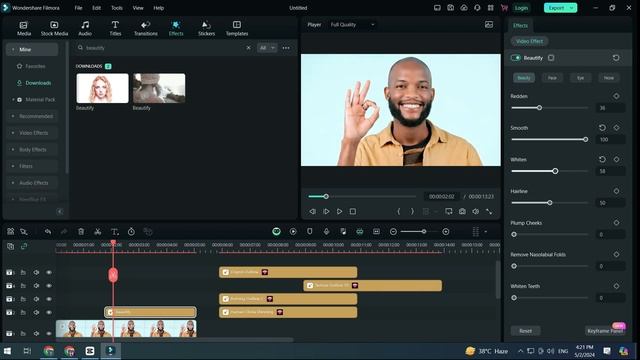The width and height of the screenshot is (640, 360).
Task: Reset the Smooth slider value
Action: (602, 128)
